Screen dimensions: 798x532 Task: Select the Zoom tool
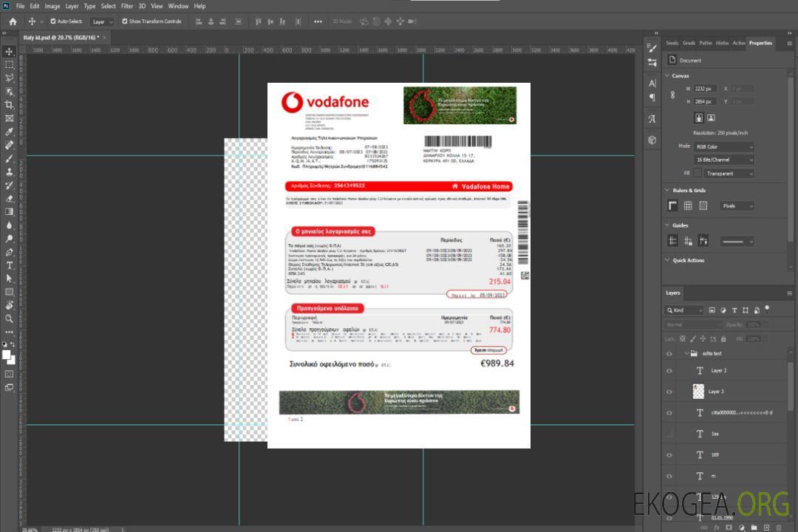(9, 318)
